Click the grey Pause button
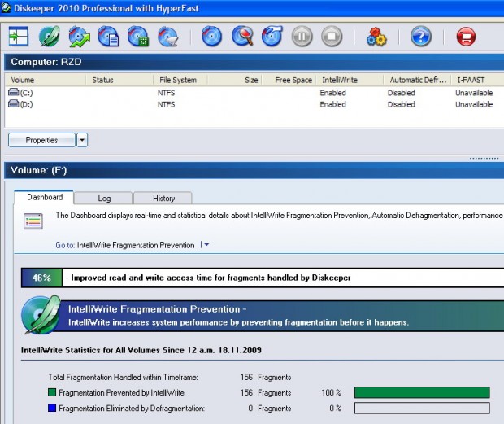 pyautogui.click(x=302, y=37)
